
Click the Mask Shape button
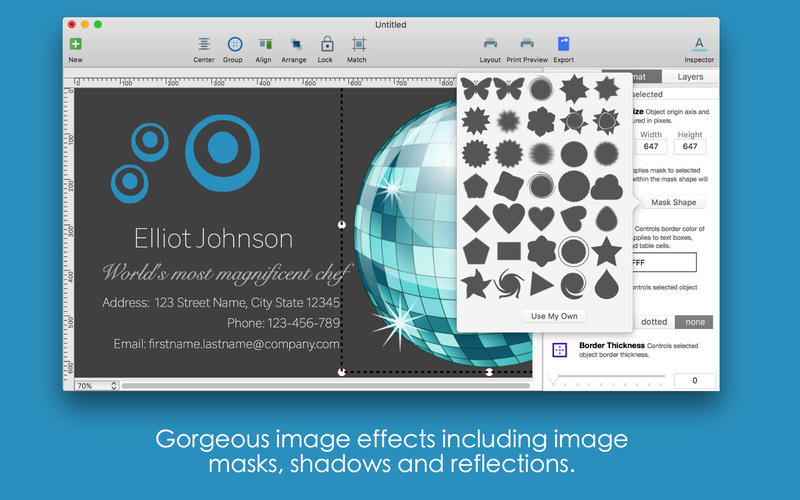[673, 202]
